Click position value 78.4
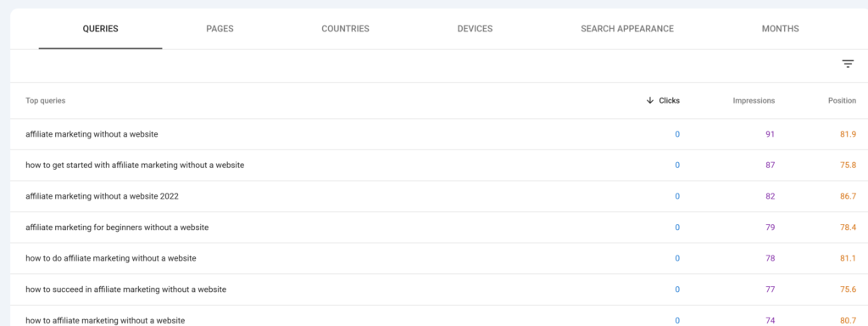This screenshot has height=326, width=868. point(848,228)
